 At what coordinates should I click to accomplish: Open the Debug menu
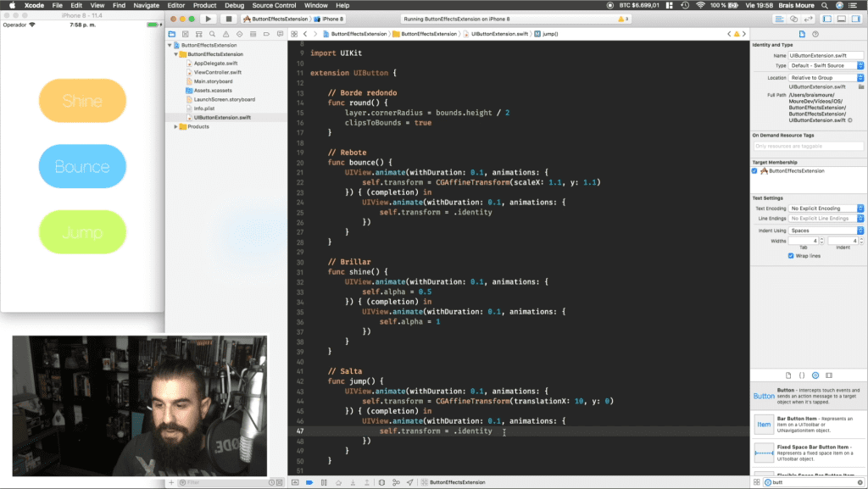pyautogui.click(x=234, y=5)
